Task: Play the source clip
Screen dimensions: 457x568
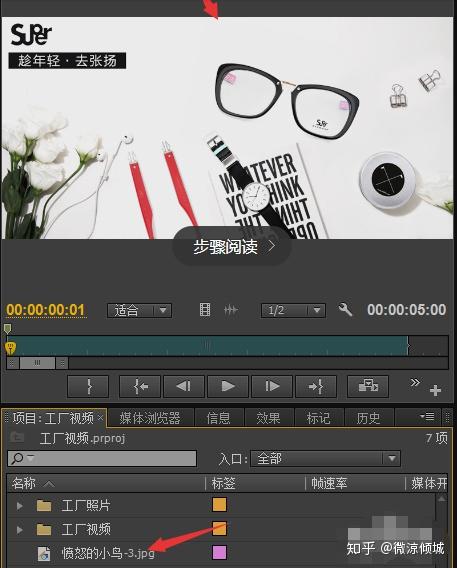Action: tap(228, 387)
